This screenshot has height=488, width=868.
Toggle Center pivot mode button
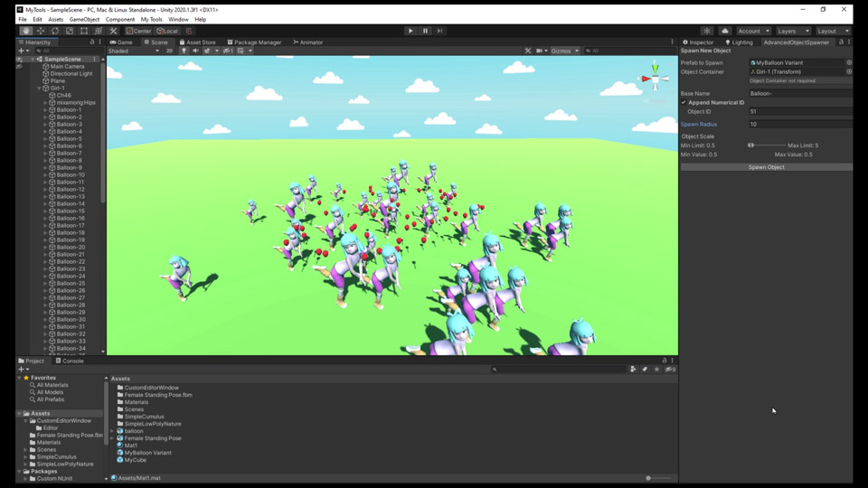coord(138,31)
